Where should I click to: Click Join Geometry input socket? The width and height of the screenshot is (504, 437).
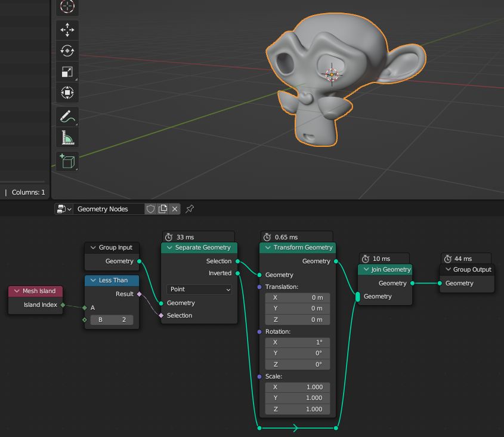tap(358, 297)
